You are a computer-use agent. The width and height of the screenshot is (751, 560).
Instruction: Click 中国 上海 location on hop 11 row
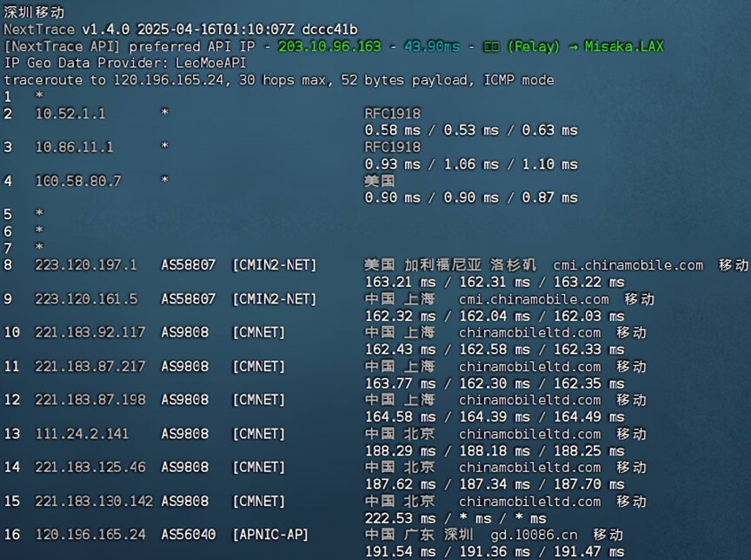point(400,366)
